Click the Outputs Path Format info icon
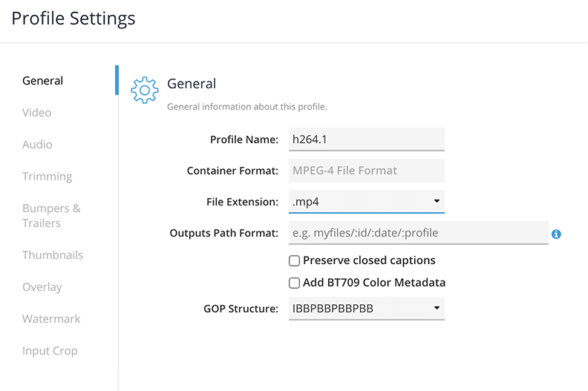Screen dimensions: 588x391 556,234
